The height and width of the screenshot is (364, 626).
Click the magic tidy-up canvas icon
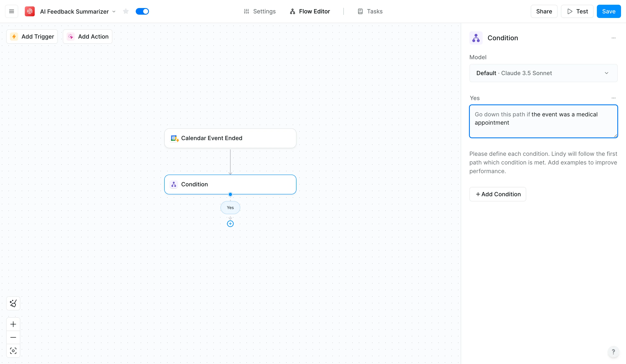(13, 303)
